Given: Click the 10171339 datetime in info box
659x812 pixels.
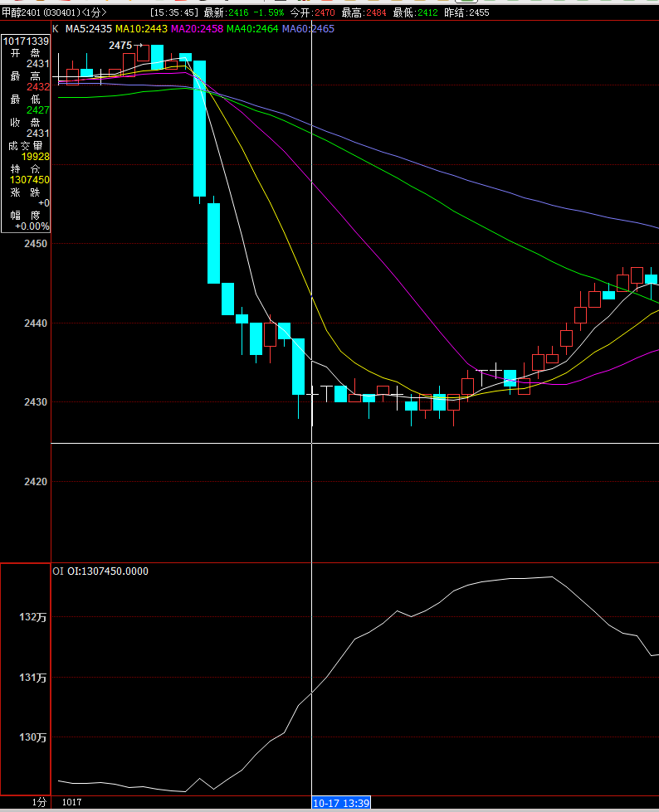Looking at the screenshot, I should (x=26, y=41).
